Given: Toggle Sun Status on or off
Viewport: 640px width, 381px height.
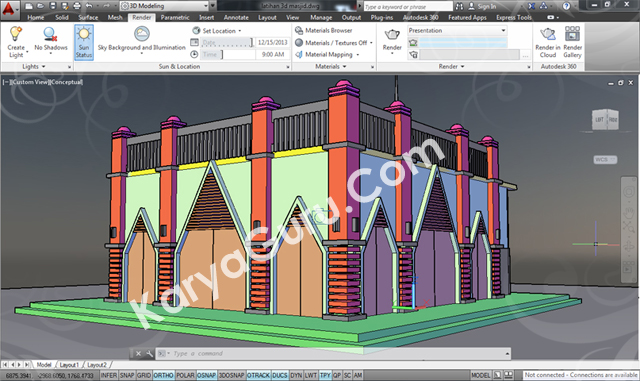Looking at the screenshot, I should [84, 42].
